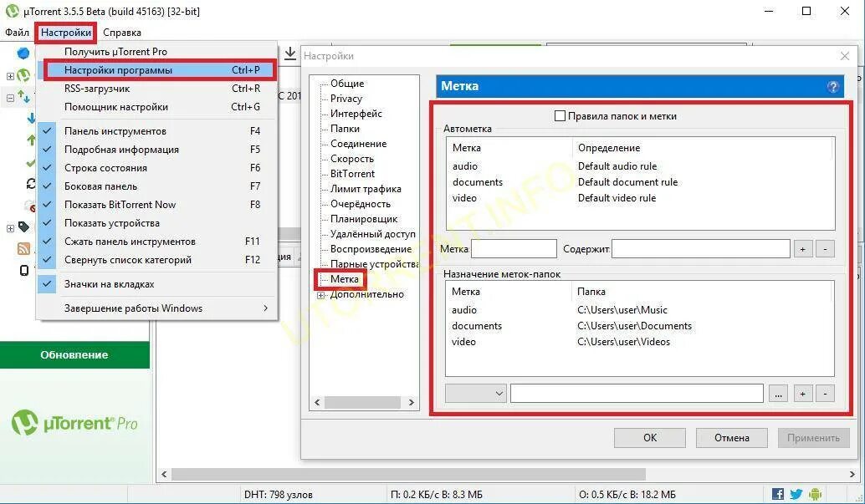Select the green seeding-arrow sidebar icon

[x=32, y=140]
